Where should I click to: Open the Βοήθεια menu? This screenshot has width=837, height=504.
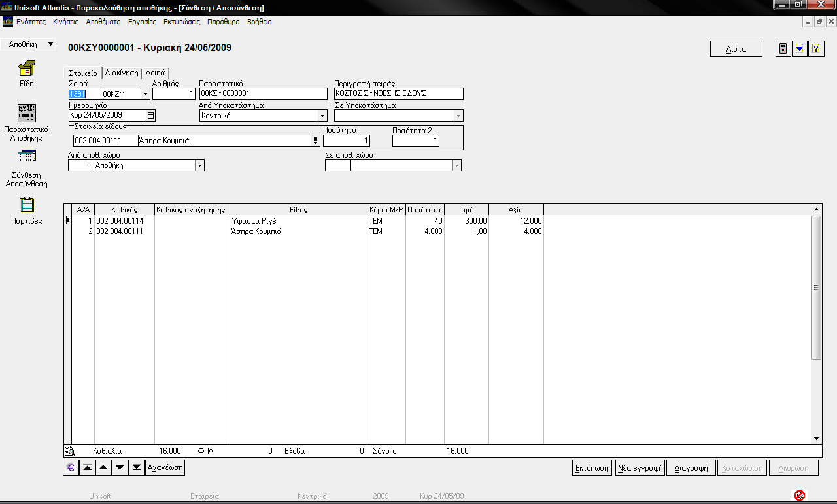260,22
